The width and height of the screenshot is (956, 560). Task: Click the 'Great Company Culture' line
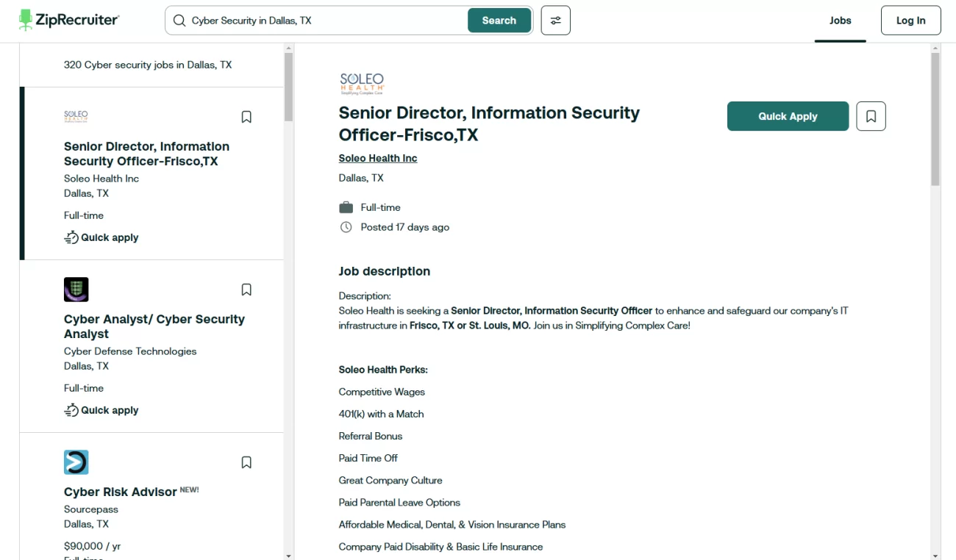coord(390,481)
